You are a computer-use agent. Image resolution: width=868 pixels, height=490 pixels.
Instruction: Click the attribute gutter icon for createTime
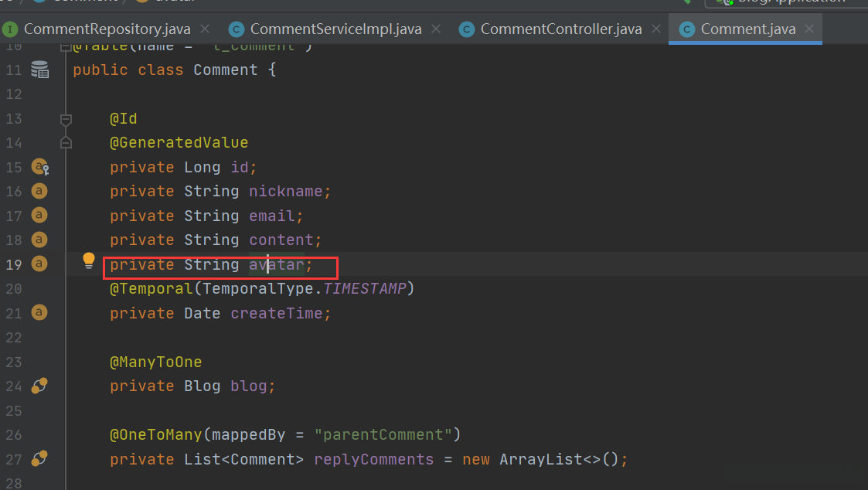click(39, 312)
